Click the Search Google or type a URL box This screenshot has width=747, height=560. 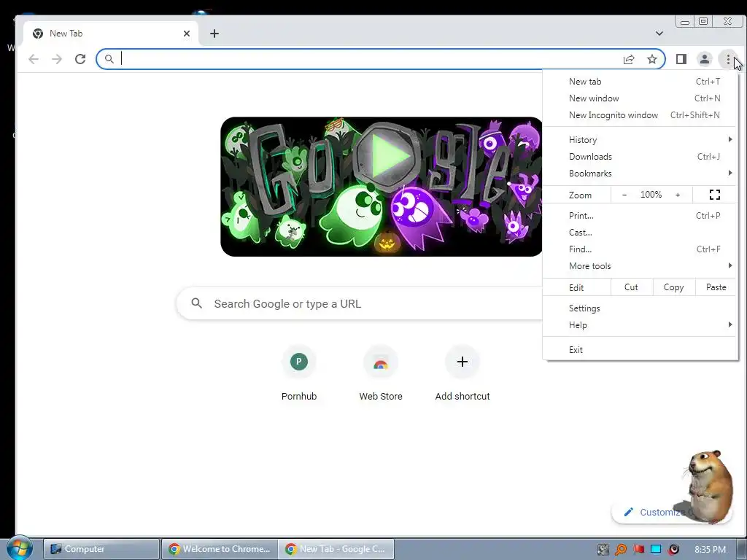(x=360, y=303)
